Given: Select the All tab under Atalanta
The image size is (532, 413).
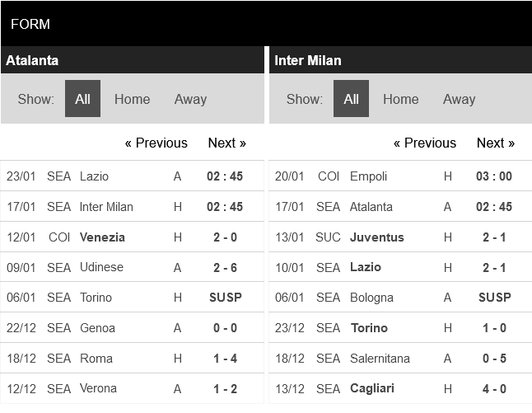Looking at the screenshot, I should coord(82,99).
